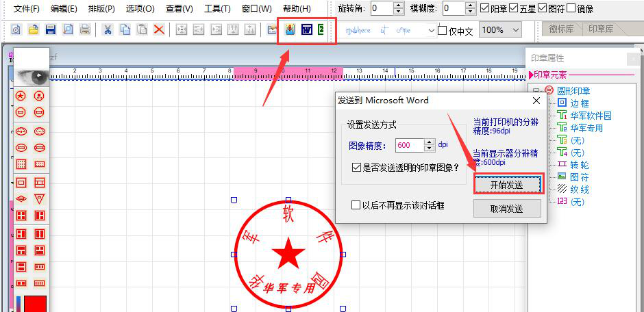Viewport: 644px width, 312px height.
Task: Open the 帮助(H) menu
Action: click(297, 9)
